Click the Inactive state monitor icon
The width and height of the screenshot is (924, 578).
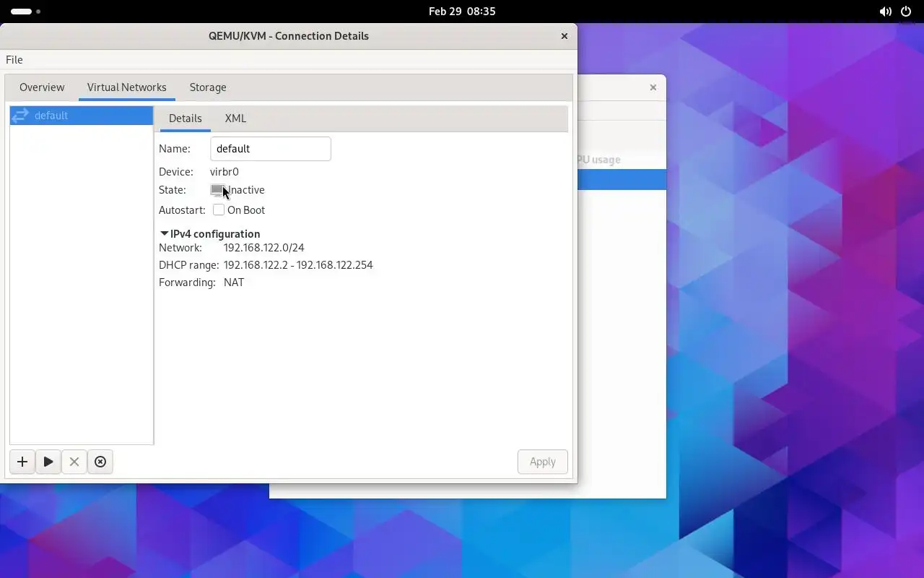(x=217, y=190)
